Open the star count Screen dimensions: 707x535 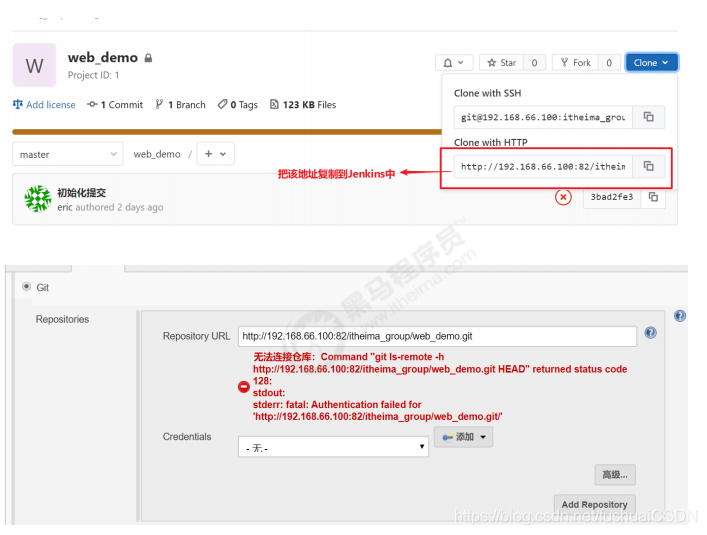(x=534, y=63)
